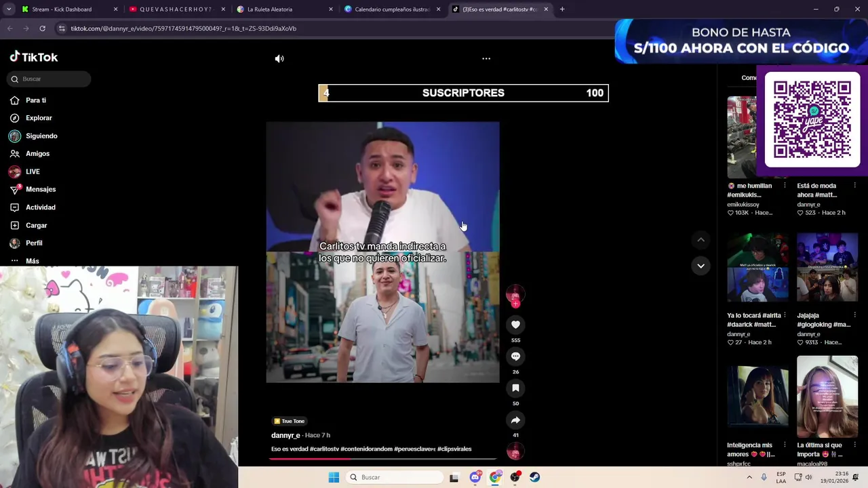Open options for 'Ya lo tocará' video

(785, 315)
